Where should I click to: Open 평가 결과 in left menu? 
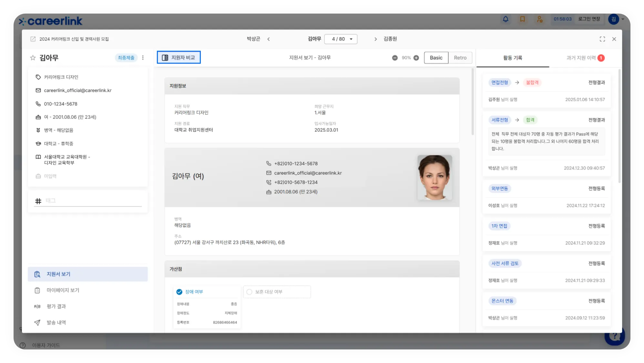[56, 306]
